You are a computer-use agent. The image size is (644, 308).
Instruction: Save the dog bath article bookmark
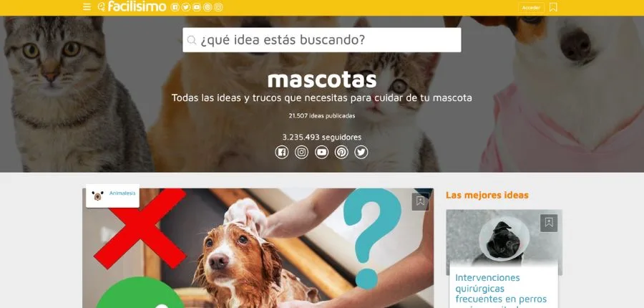pyautogui.click(x=420, y=201)
